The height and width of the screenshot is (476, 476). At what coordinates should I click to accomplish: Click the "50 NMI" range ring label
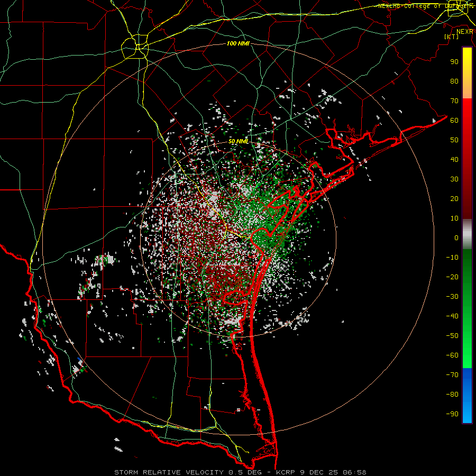[x=239, y=141]
